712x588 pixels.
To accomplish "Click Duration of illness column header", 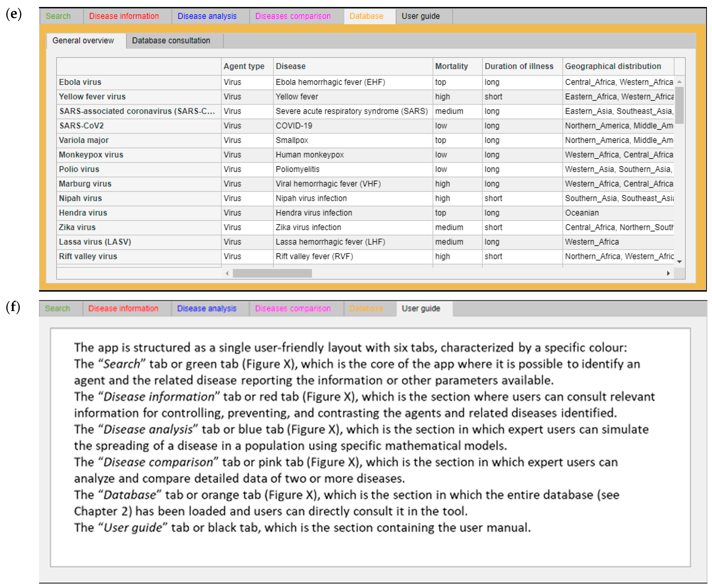I will tap(519, 66).
